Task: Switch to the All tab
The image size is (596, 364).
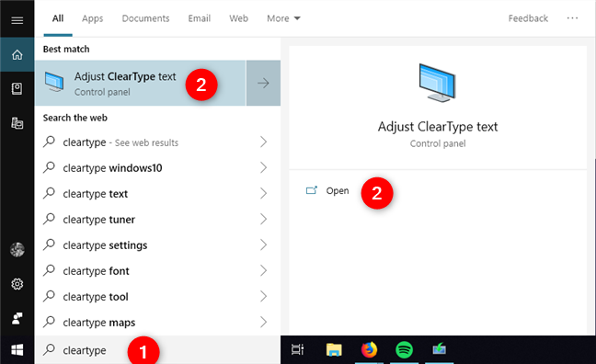Action: [58, 18]
